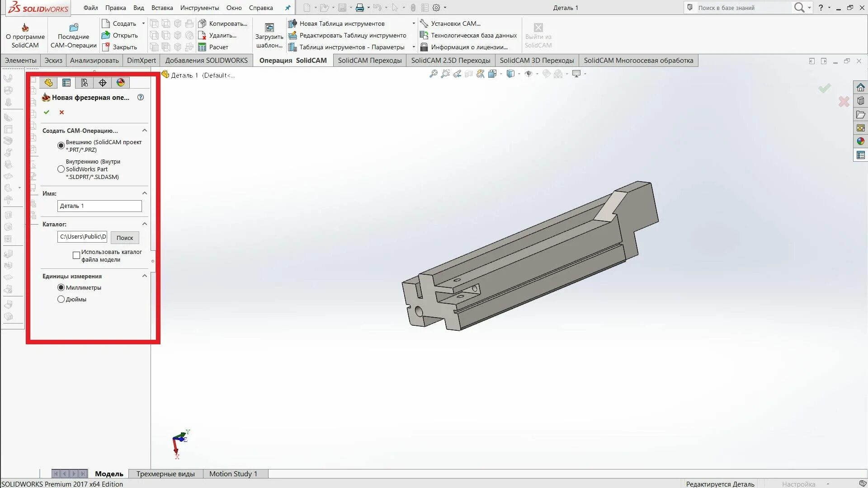The image size is (868, 488).
Task: Click the Поиск button for directory
Action: (125, 237)
